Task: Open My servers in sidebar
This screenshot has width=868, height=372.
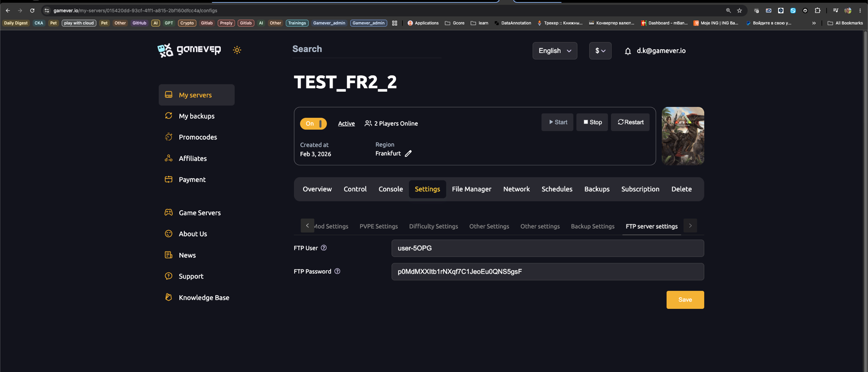Action: pyautogui.click(x=197, y=95)
